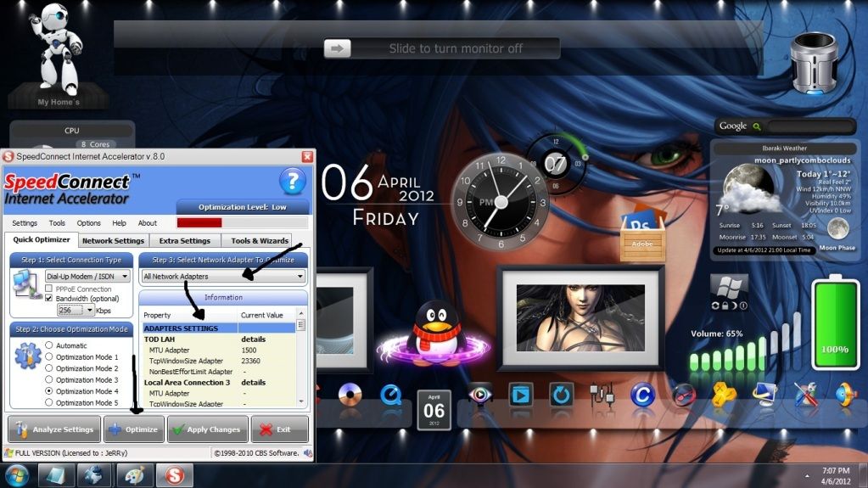Open the audio mixer sliders dock icon
The image size is (868, 488).
[602, 395]
